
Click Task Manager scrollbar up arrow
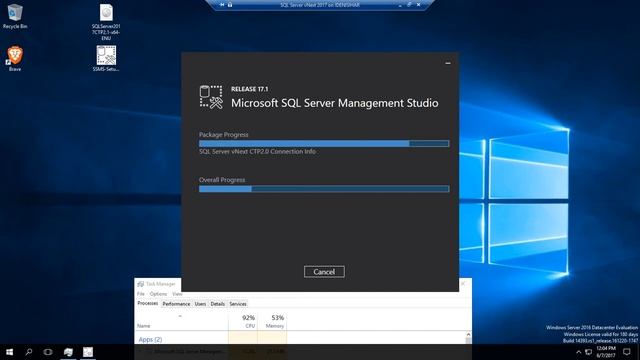click(x=468, y=335)
